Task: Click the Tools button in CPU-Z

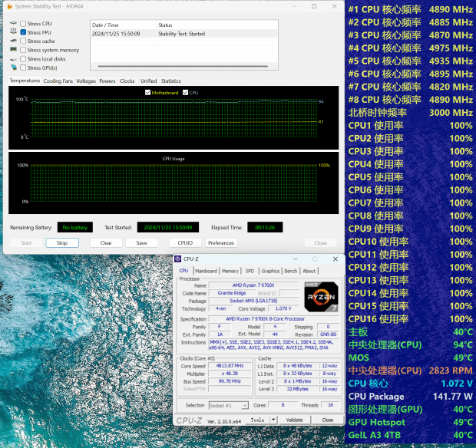Action: [x=257, y=420]
